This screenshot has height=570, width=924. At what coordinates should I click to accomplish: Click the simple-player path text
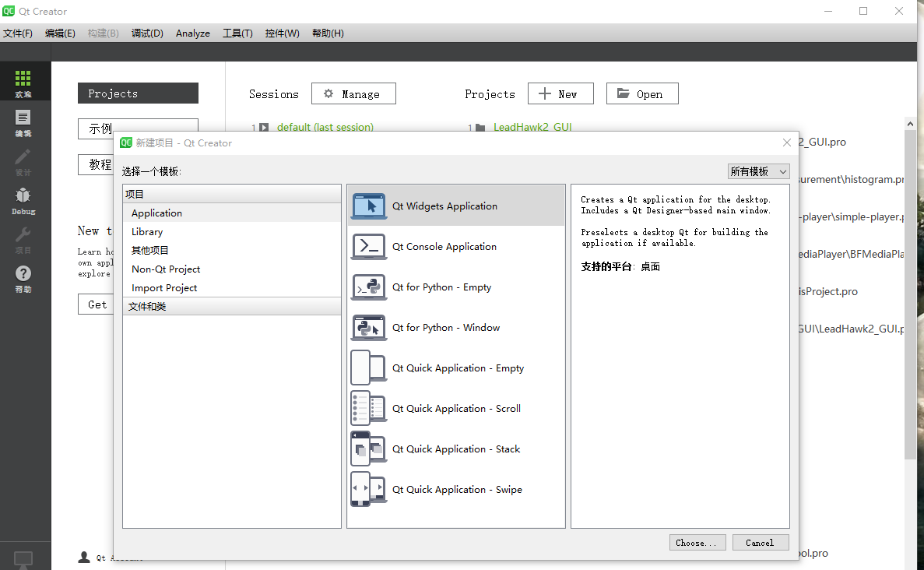(852, 217)
